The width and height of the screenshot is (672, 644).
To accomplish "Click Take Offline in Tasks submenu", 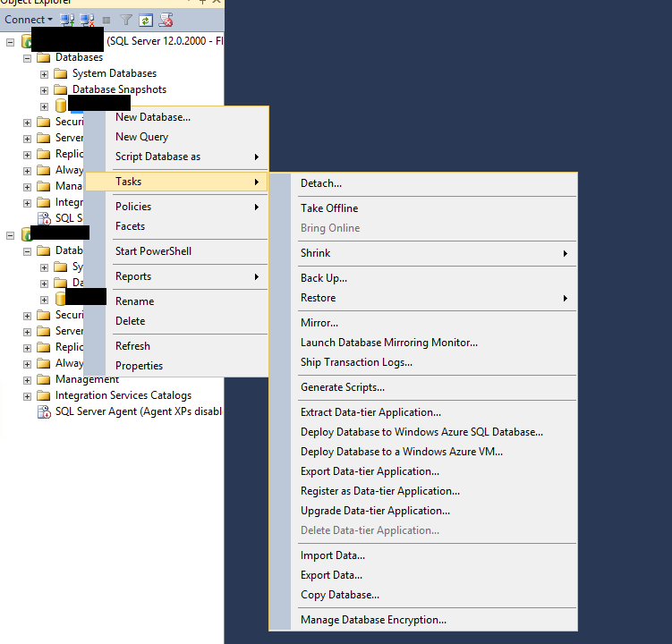I will coord(423,208).
